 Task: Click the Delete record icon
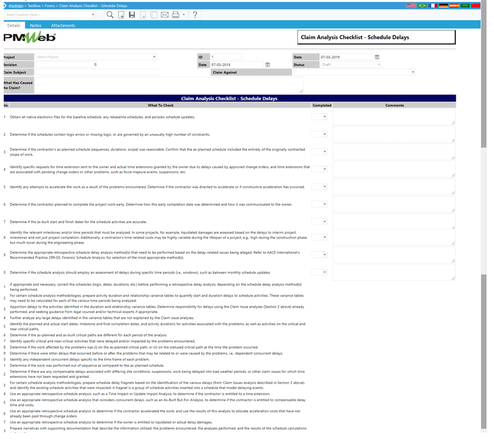click(x=143, y=15)
